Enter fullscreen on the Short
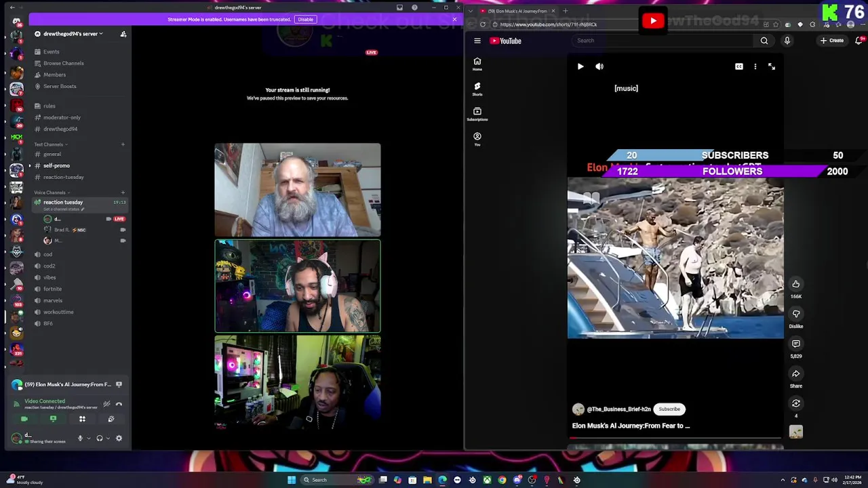868x488 pixels. [x=772, y=66]
